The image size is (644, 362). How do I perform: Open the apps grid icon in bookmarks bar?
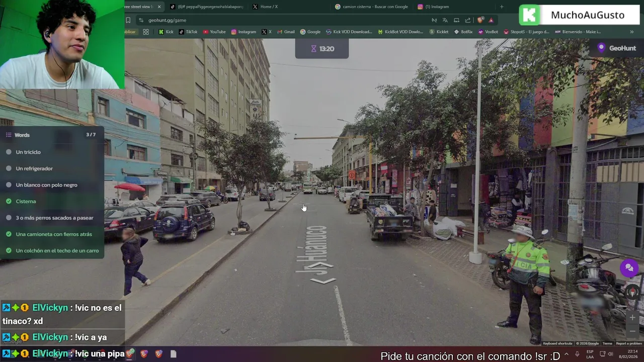(146, 32)
